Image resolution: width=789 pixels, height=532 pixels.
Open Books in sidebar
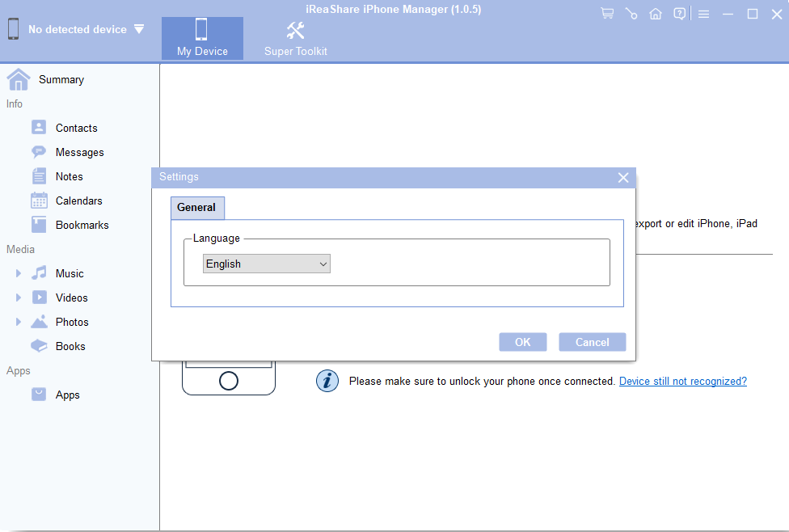pos(70,346)
